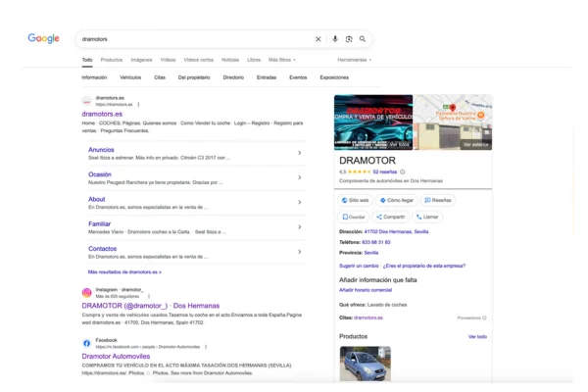This screenshot has width=588, height=392.
Task: Open the blue car product thumbnail
Action: [366, 364]
